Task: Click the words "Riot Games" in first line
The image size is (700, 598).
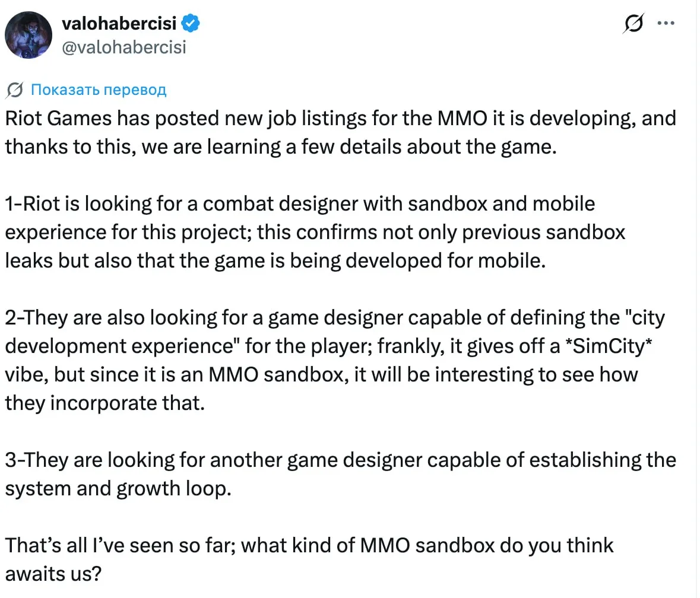Action: (x=59, y=119)
